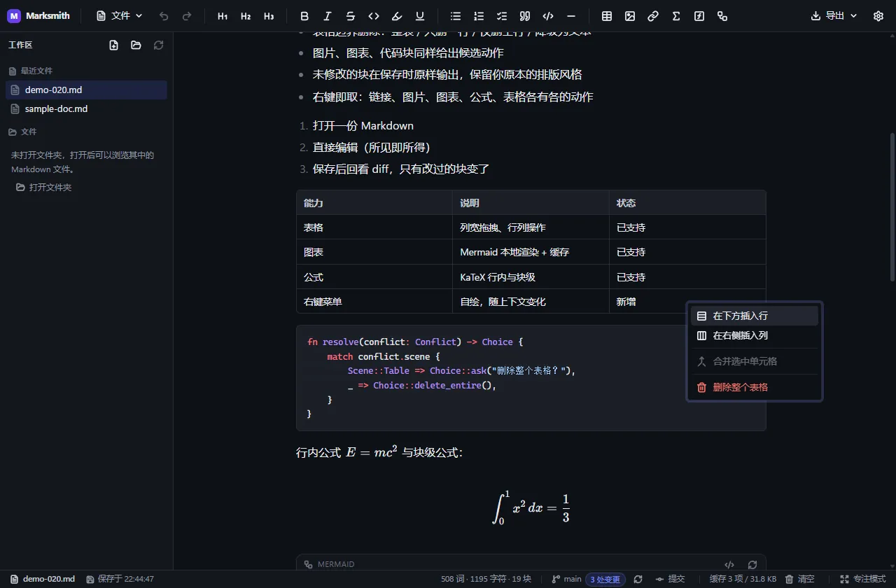Collapse the 最近文件 section
This screenshot has width=896, height=588.
tap(30, 71)
